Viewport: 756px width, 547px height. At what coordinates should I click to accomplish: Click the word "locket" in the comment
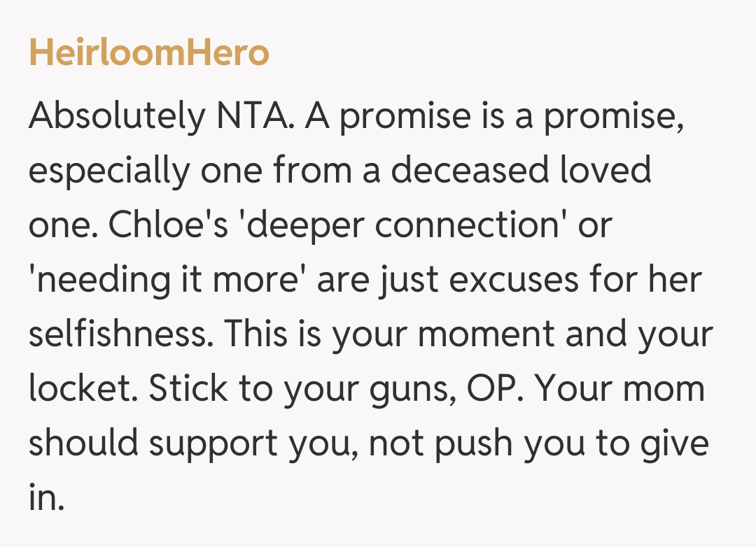tap(78, 389)
